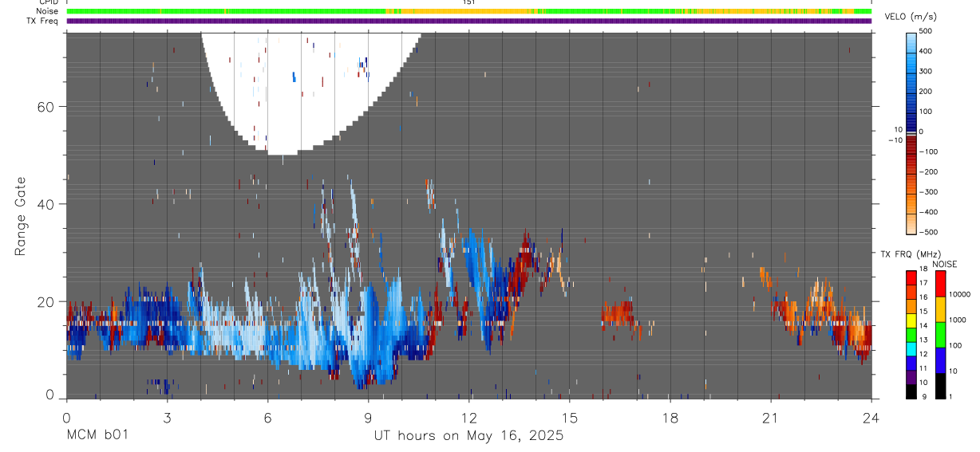Click the blue 11–12 MHz swatch
This screenshot has width=980, height=452.
tap(911, 363)
